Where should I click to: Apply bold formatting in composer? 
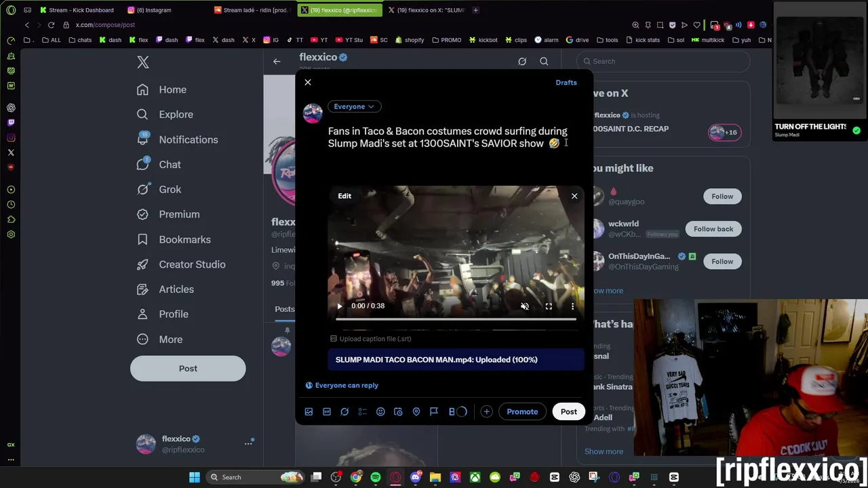(452, 411)
